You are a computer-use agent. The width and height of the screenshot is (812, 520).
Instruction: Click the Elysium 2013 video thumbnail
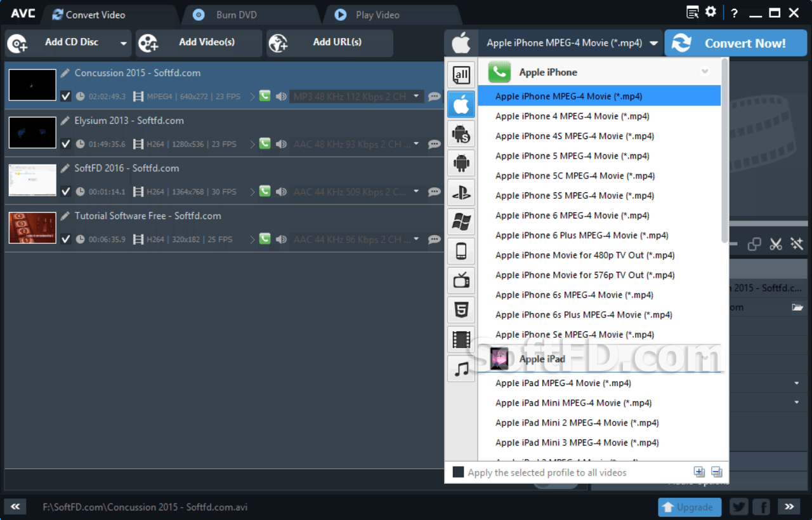click(32, 133)
